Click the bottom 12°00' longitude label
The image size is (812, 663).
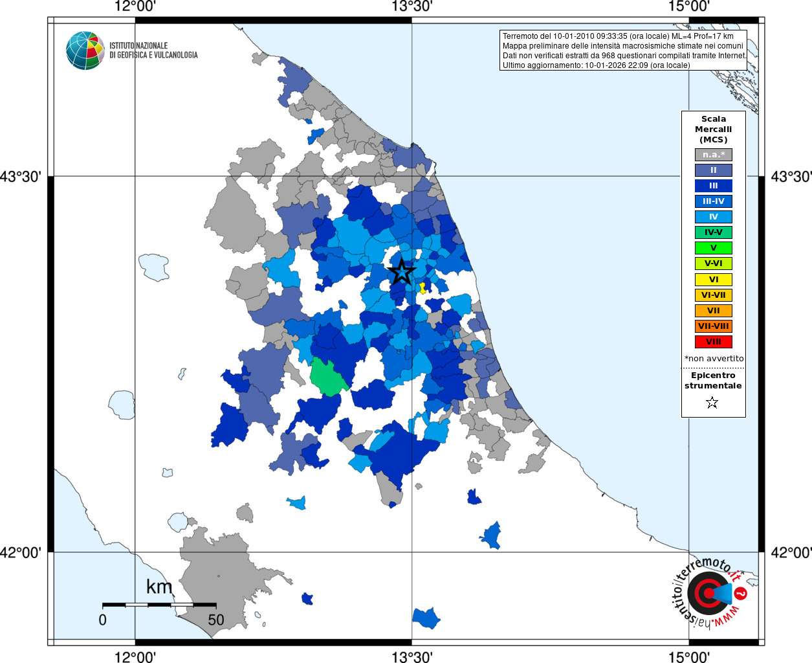pos(135,657)
